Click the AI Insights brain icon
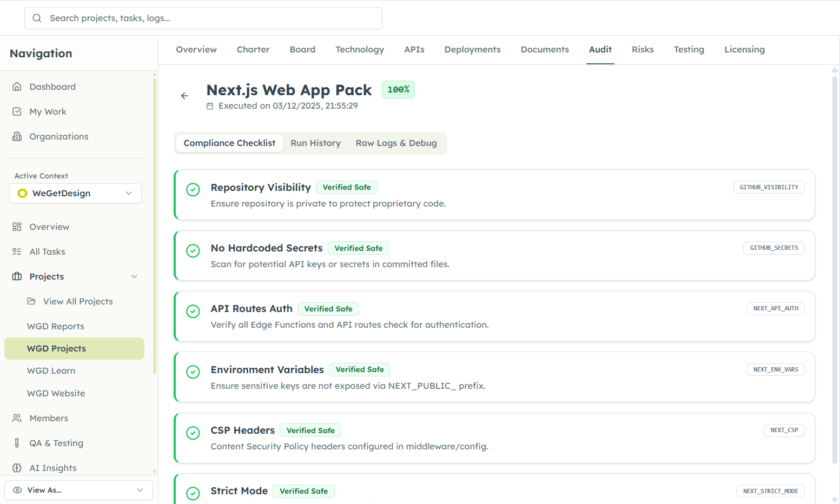The image size is (840, 504). pyautogui.click(x=17, y=468)
